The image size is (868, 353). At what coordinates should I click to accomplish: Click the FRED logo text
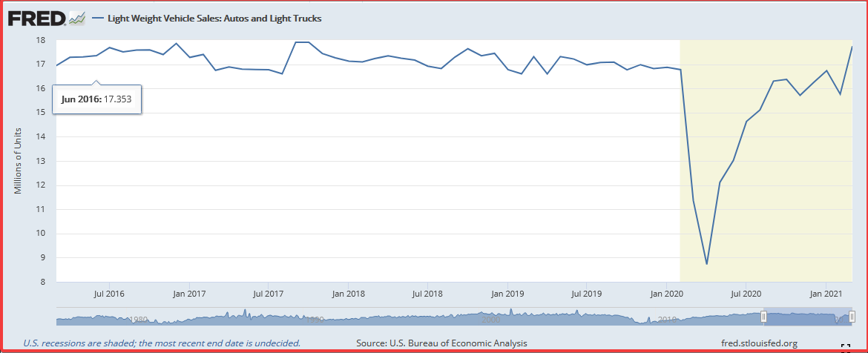(x=35, y=18)
